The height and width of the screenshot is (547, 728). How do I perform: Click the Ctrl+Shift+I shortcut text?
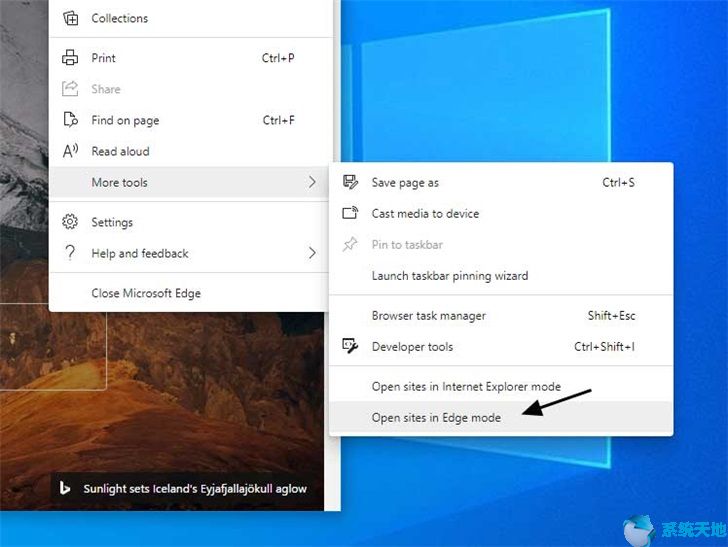(x=604, y=346)
